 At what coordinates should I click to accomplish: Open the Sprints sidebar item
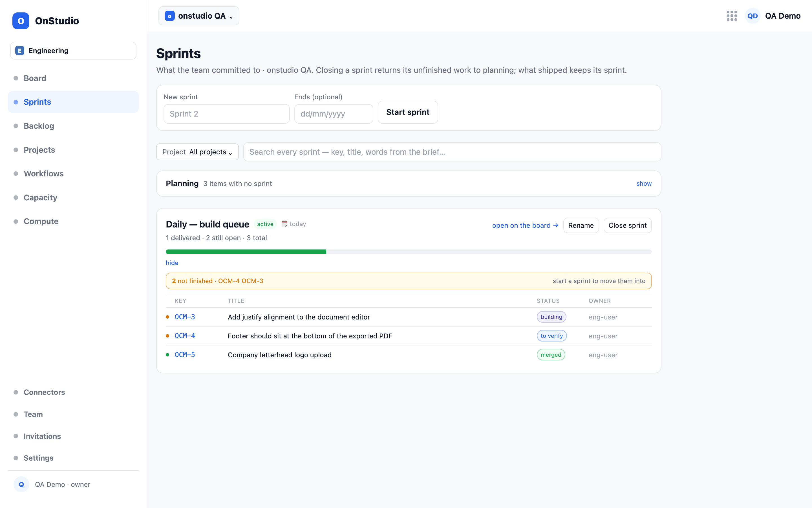73,102
